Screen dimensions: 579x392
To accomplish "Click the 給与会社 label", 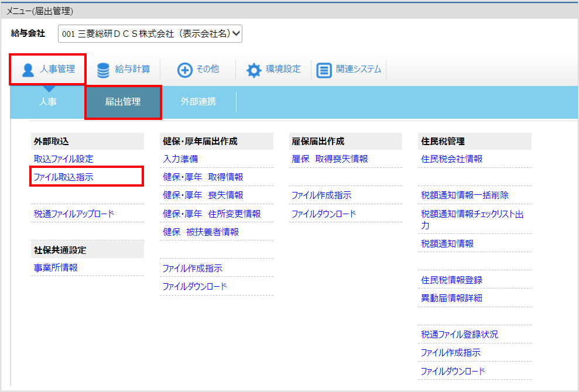I will click(x=28, y=33).
